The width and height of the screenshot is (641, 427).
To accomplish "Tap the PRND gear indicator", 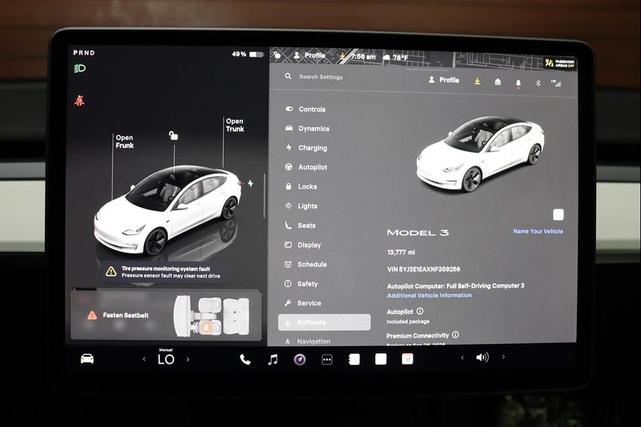I will 84,53.
